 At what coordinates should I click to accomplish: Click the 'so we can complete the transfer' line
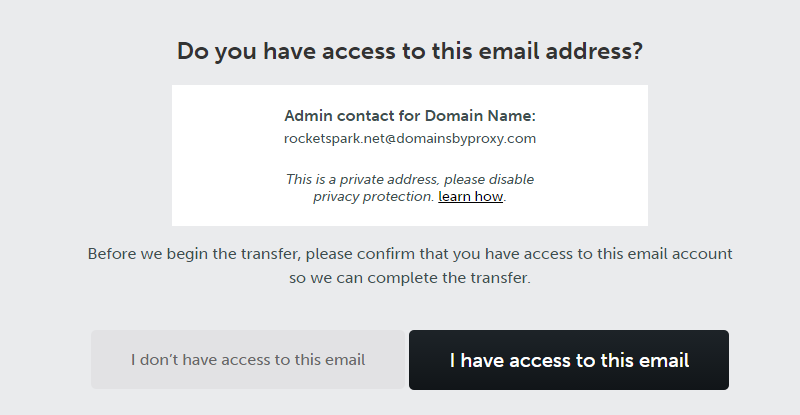410,278
